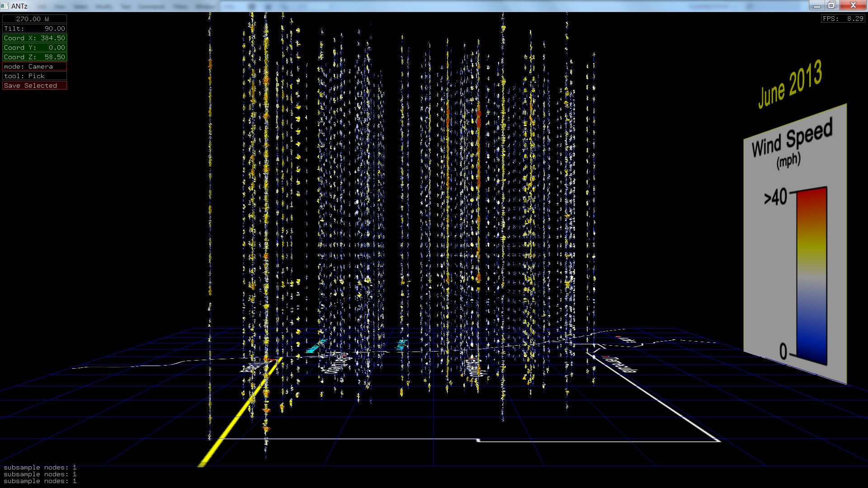Click the Coord Y 0.00 field

[x=34, y=47]
